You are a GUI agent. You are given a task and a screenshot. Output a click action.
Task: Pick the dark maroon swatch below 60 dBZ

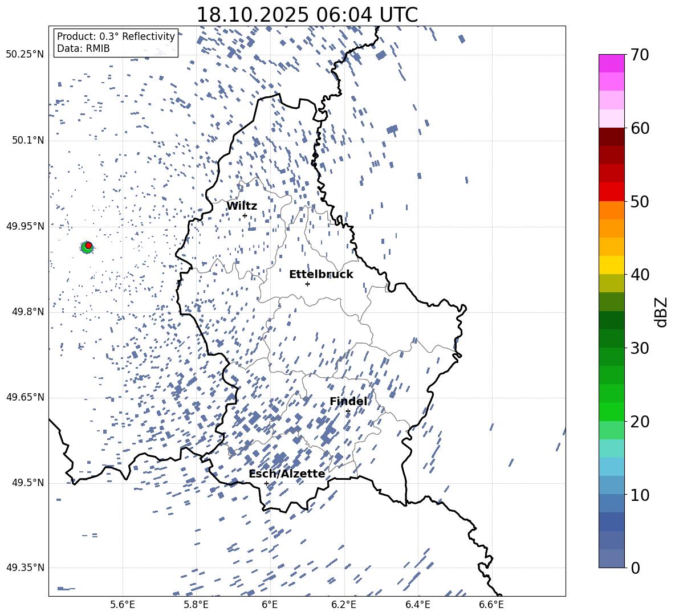coord(612,137)
